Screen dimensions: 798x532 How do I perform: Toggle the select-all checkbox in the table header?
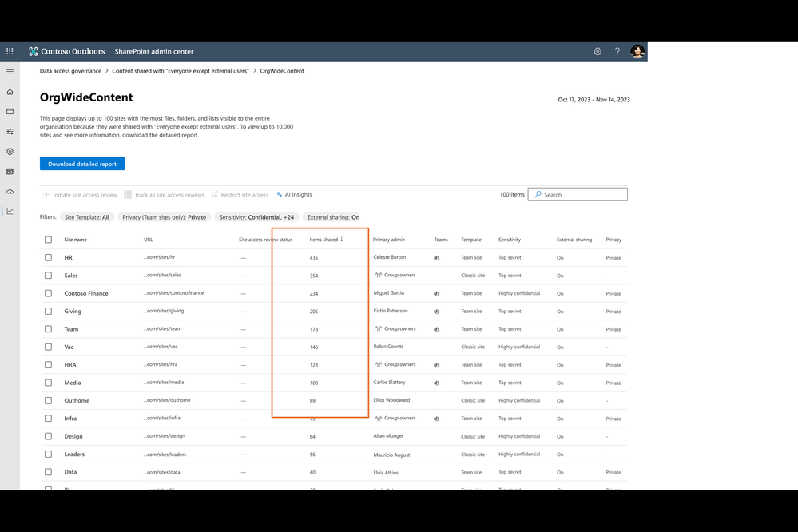pyautogui.click(x=49, y=240)
